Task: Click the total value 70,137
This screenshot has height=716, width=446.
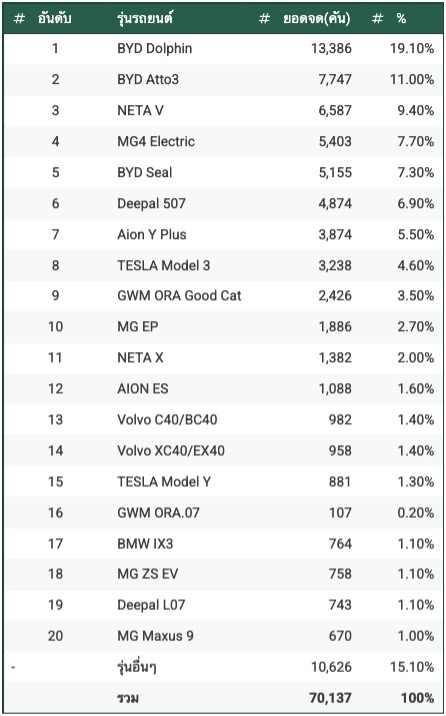Action: tap(330, 698)
